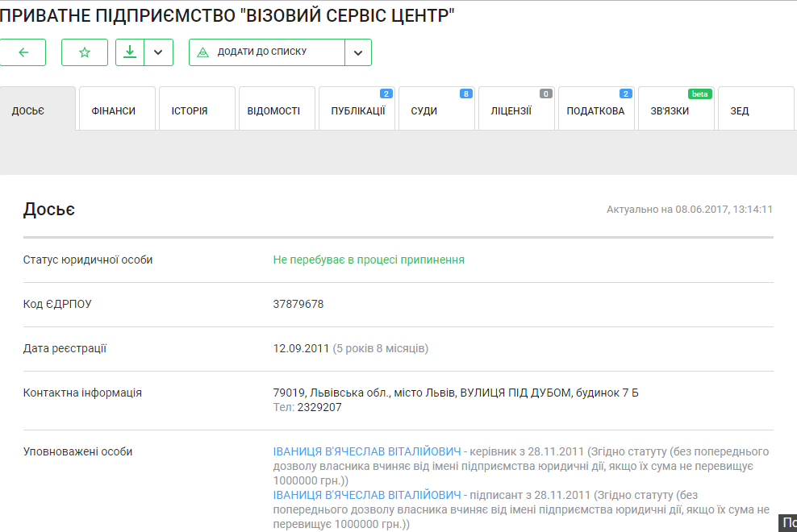Click the back arrow button
797x532 pixels.
pos(23,52)
